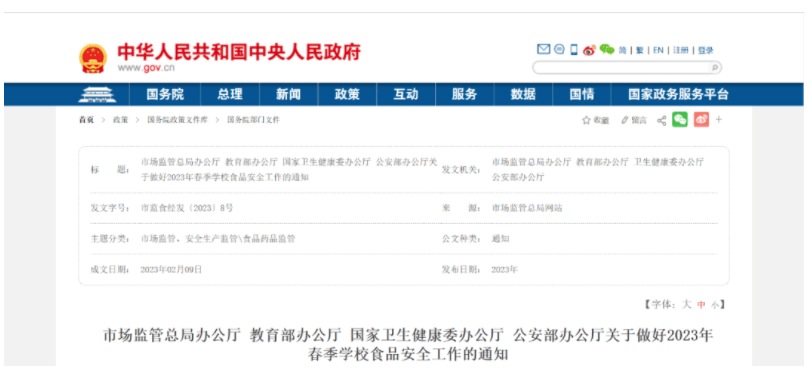
Task: Set font size to 大
Action: point(686,305)
